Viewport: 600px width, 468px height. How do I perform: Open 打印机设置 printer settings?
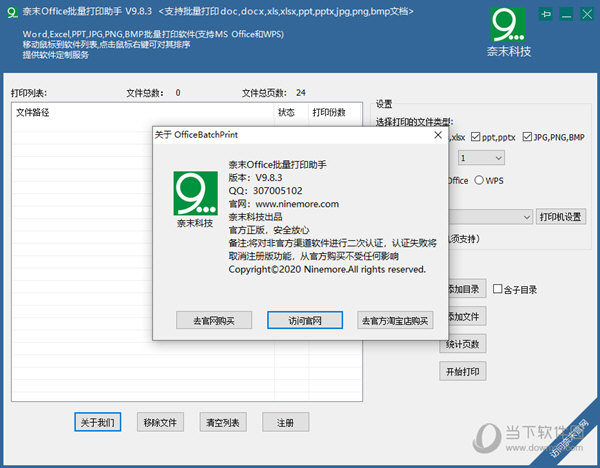pyautogui.click(x=560, y=217)
